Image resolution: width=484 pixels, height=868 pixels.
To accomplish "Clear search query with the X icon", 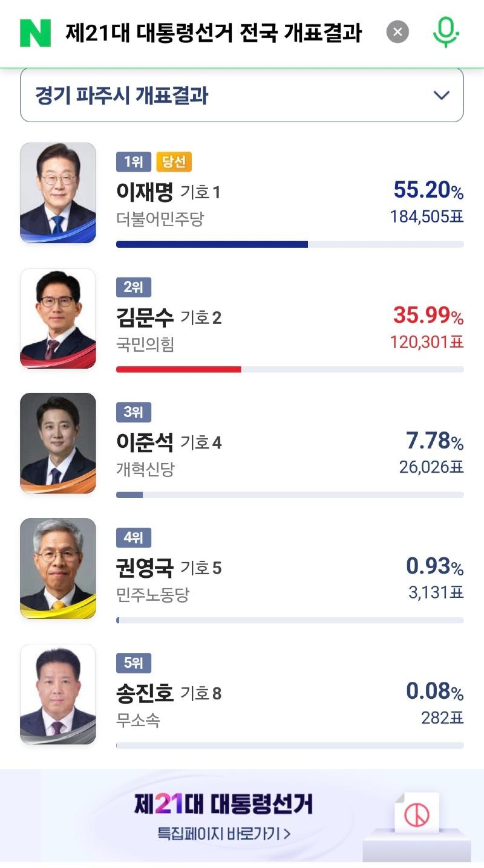I will point(397,32).
